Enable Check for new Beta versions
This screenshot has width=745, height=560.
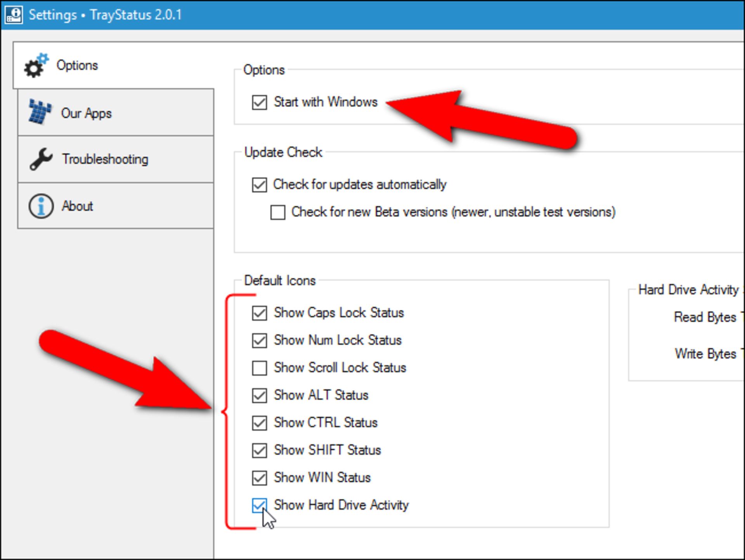278,213
